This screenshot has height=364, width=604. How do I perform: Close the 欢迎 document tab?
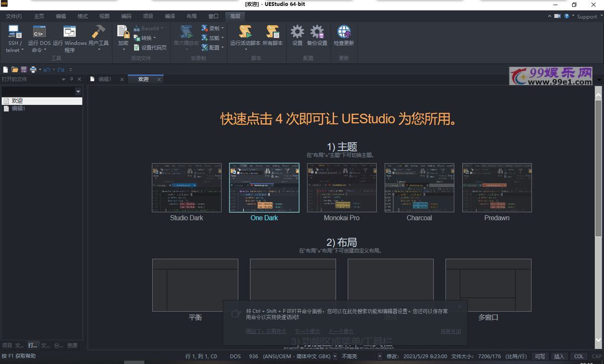coord(159,79)
